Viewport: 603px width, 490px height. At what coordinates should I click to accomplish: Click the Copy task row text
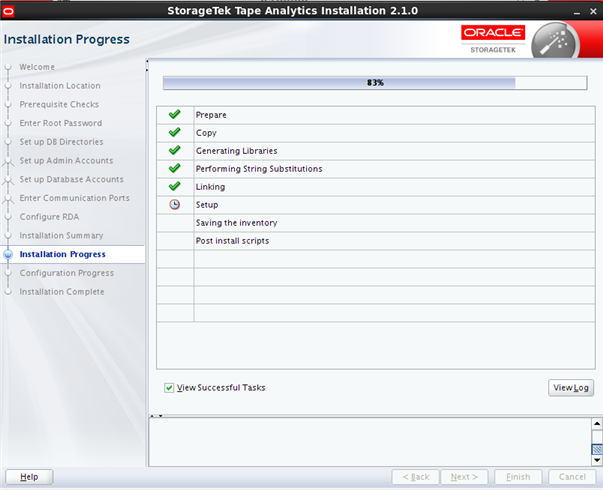point(206,133)
